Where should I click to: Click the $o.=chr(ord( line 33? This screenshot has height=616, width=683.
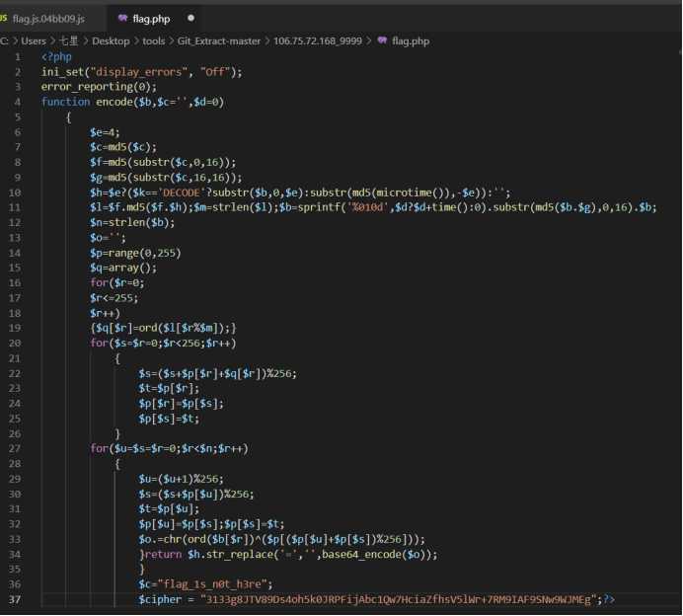pos(281,539)
